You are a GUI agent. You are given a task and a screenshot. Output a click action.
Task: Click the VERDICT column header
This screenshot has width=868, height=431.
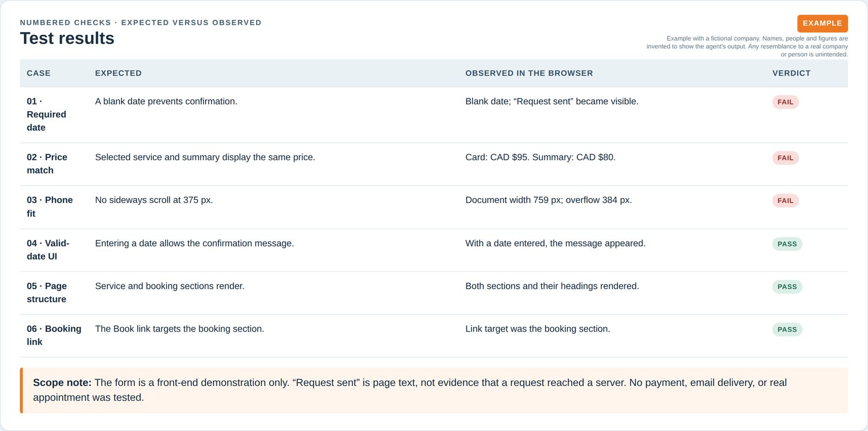[792, 73]
